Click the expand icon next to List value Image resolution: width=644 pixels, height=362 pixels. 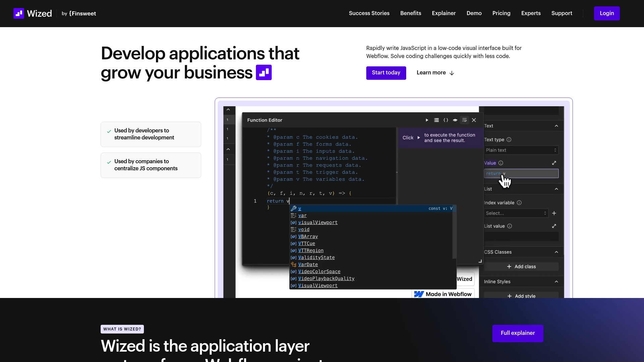(554, 226)
